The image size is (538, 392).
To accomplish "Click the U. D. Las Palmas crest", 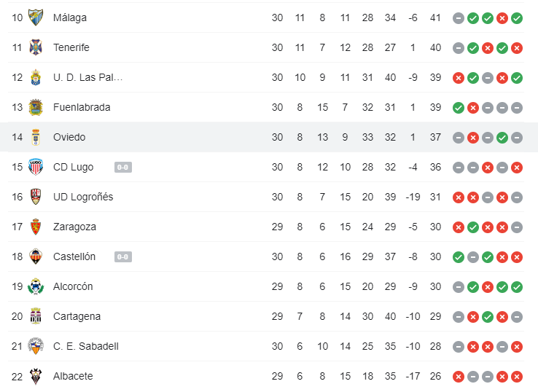I will pos(36,77).
